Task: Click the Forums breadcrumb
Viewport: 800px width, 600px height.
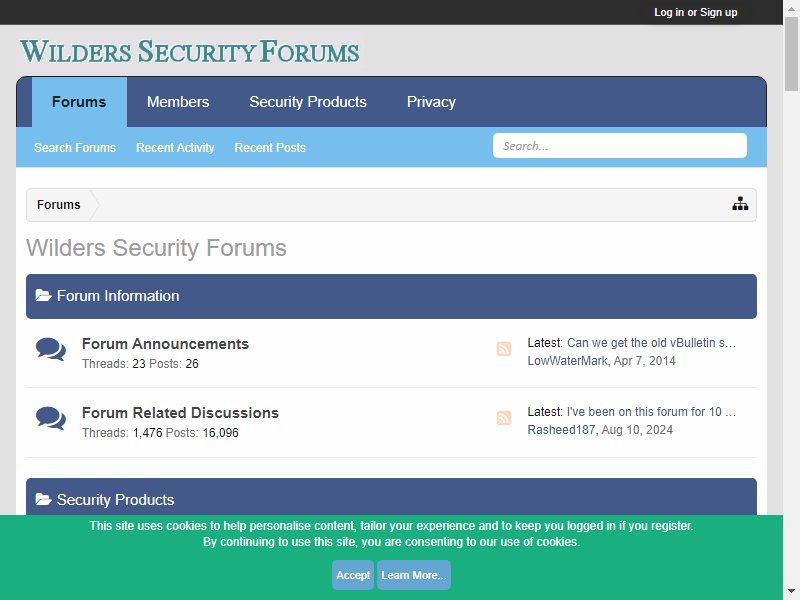Action: coord(59,205)
